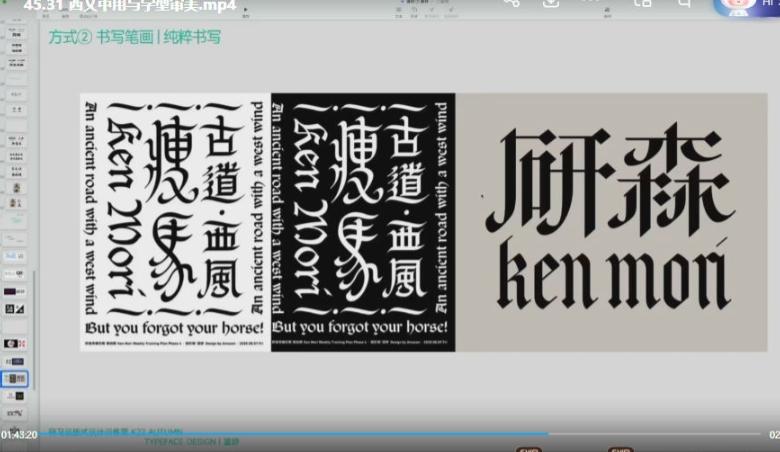The width and height of the screenshot is (780, 452).
Task: Click the sidebar's vertical scrollbar
Action: coord(36,330)
